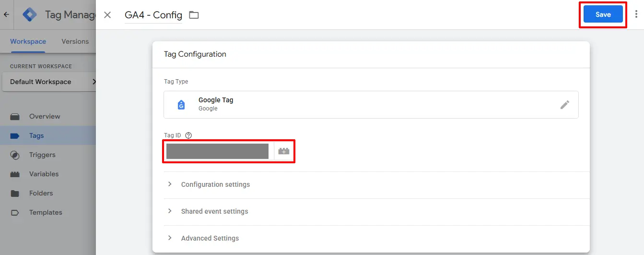This screenshot has width=644, height=255.
Task: Go back with the arrow icon
Action: click(6, 14)
